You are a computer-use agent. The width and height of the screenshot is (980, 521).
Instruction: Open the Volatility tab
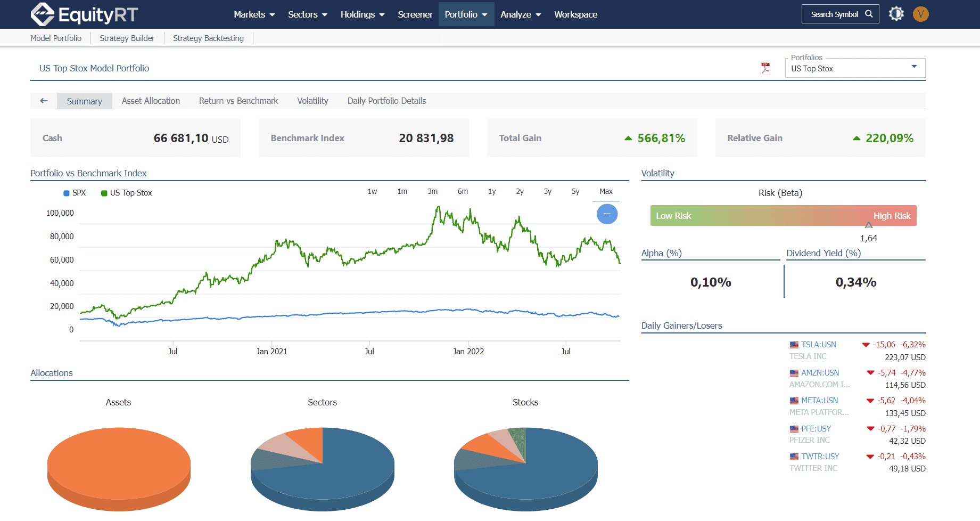312,101
